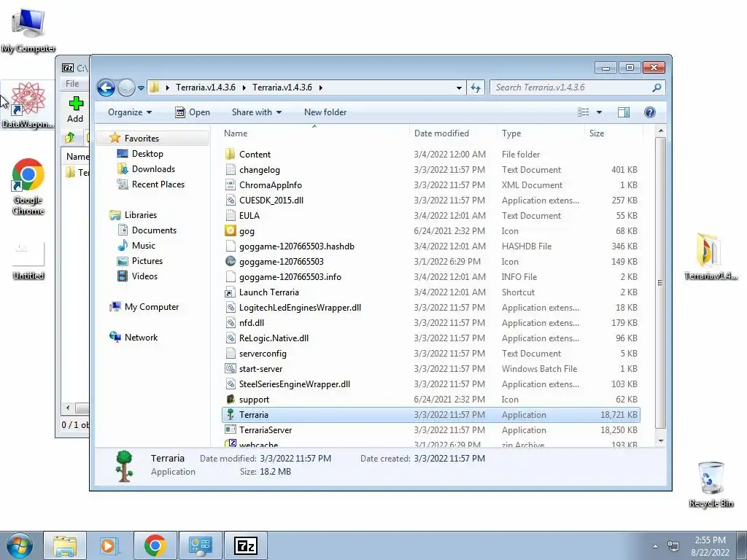This screenshot has width=747, height=560.
Task: Open the recent pages dropdown arrow
Action: pos(141,88)
